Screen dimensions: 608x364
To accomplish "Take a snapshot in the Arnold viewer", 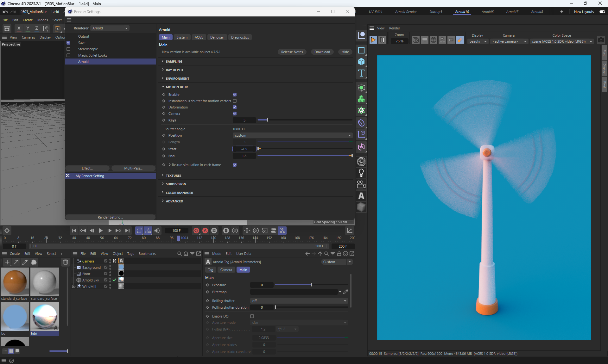I will point(601,40).
